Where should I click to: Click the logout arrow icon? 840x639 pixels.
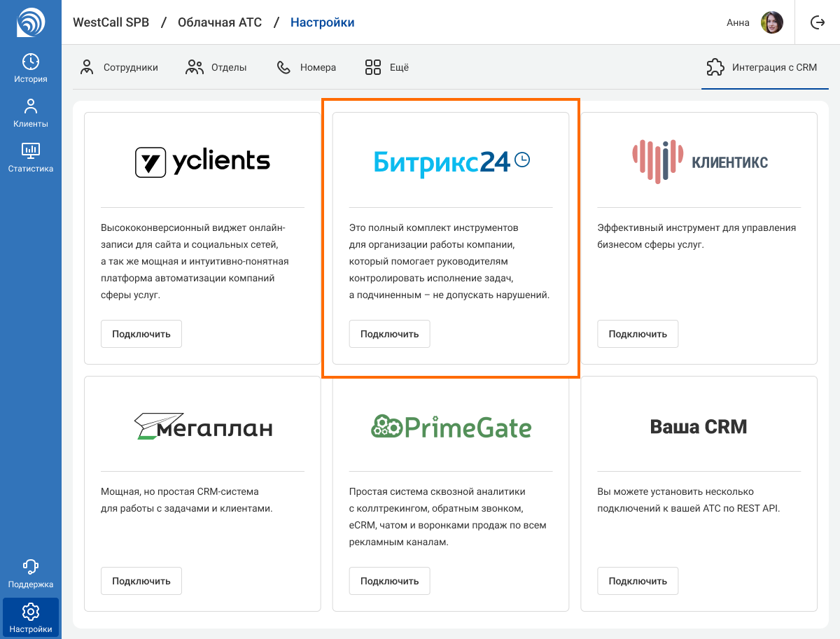click(x=817, y=22)
